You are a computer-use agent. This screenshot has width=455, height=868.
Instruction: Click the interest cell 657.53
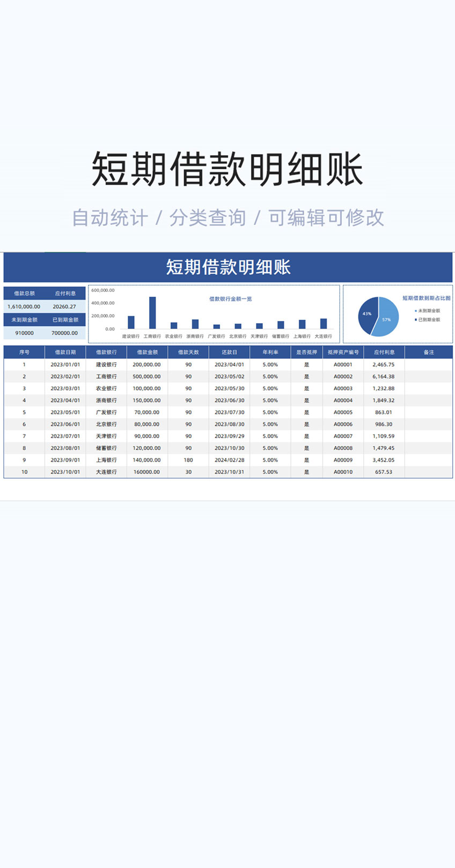pos(384,472)
